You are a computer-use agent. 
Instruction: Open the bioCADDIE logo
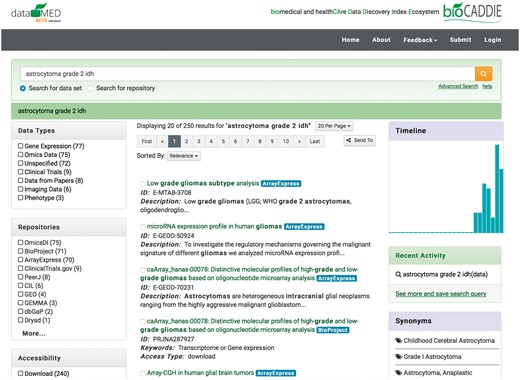tap(472, 12)
